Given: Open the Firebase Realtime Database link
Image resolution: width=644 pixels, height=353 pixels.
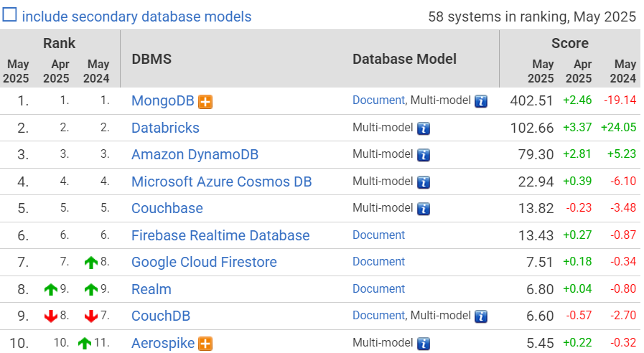Looking at the screenshot, I should pos(220,235).
